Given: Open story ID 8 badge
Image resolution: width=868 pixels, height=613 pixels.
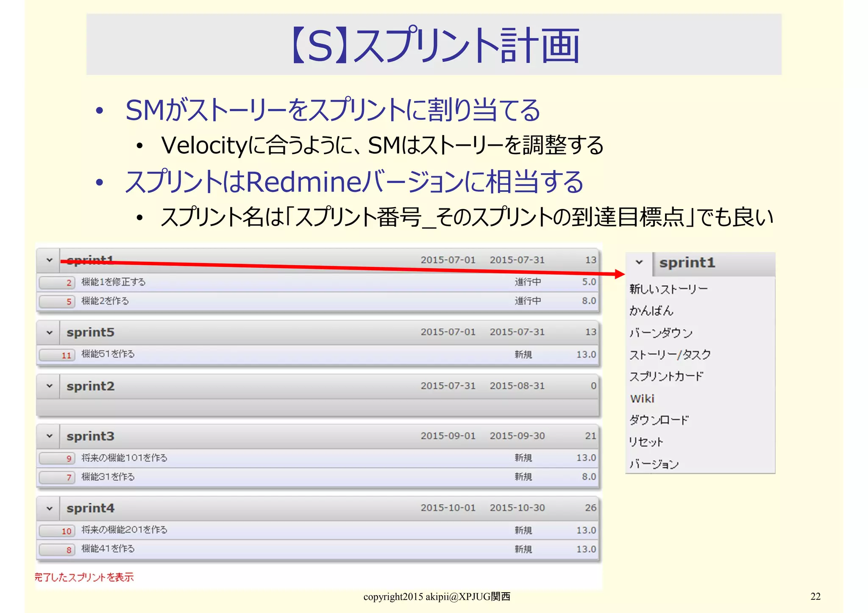Looking at the screenshot, I should (x=57, y=550).
